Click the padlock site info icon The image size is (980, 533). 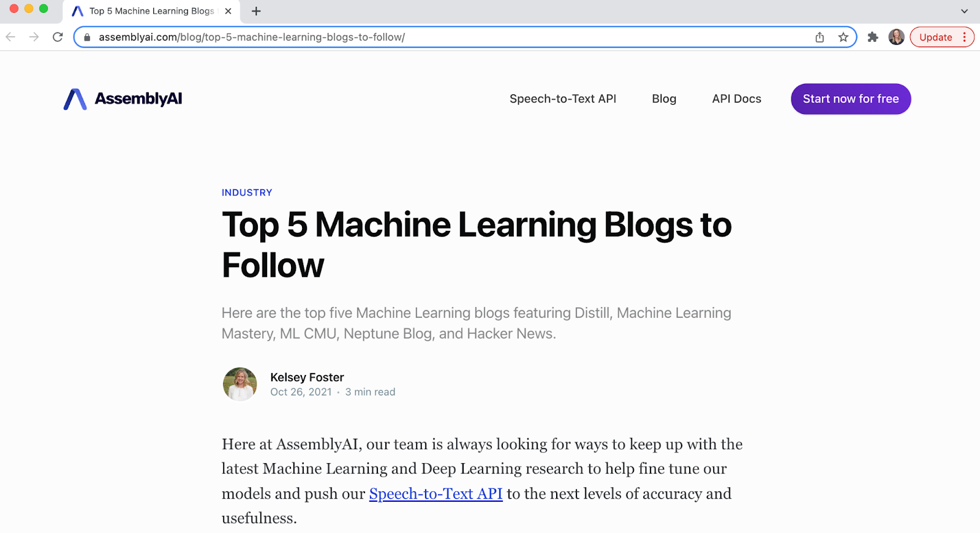point(87,37)
